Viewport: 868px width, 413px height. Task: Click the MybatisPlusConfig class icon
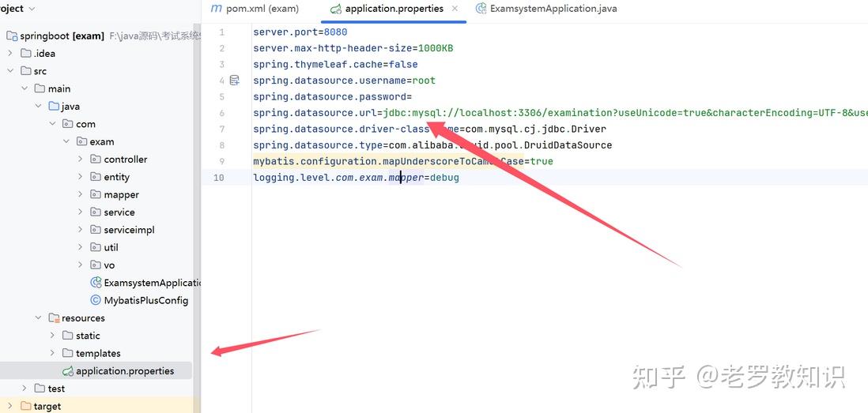pyautogui.click(x=96, y=300)
